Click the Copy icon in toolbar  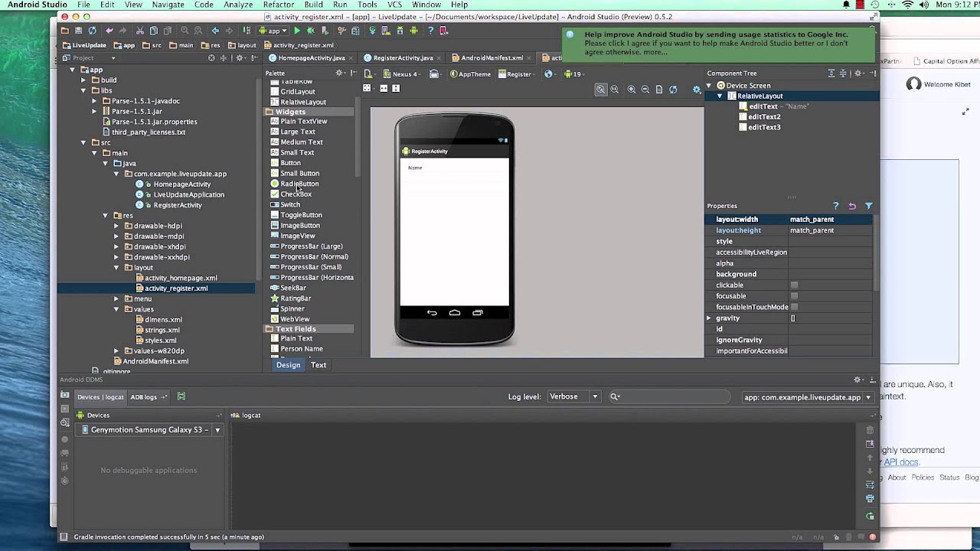[154, 31]
